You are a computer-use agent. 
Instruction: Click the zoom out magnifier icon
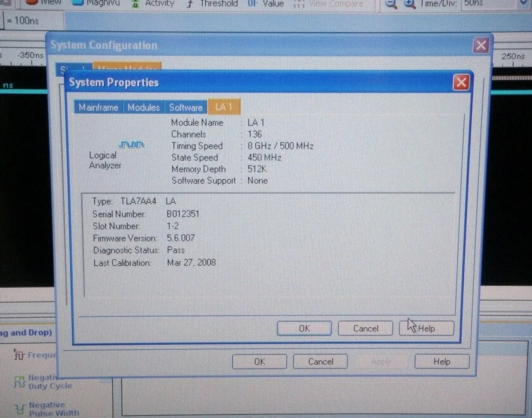click(x=391, y=4)
